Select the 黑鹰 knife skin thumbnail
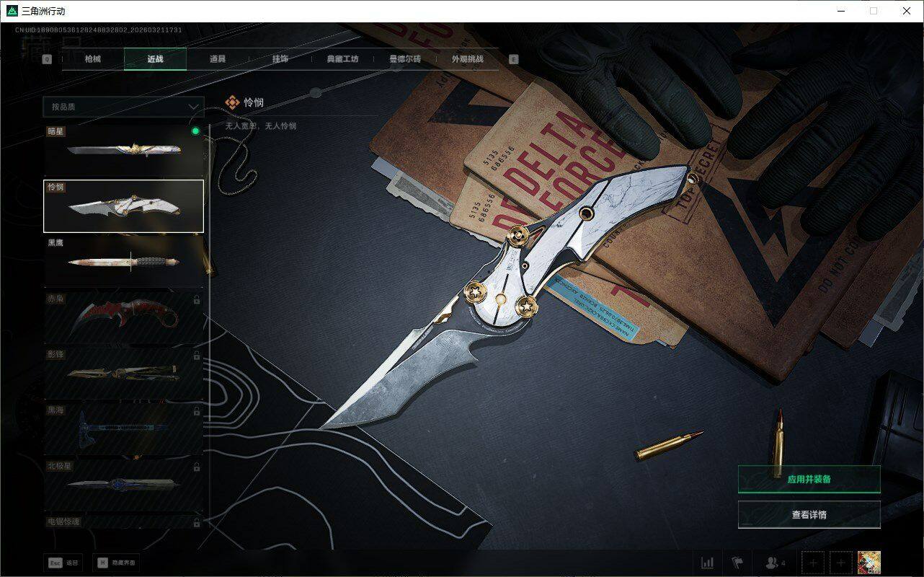The width and height of the screenshot is (924, 577). 123,262
